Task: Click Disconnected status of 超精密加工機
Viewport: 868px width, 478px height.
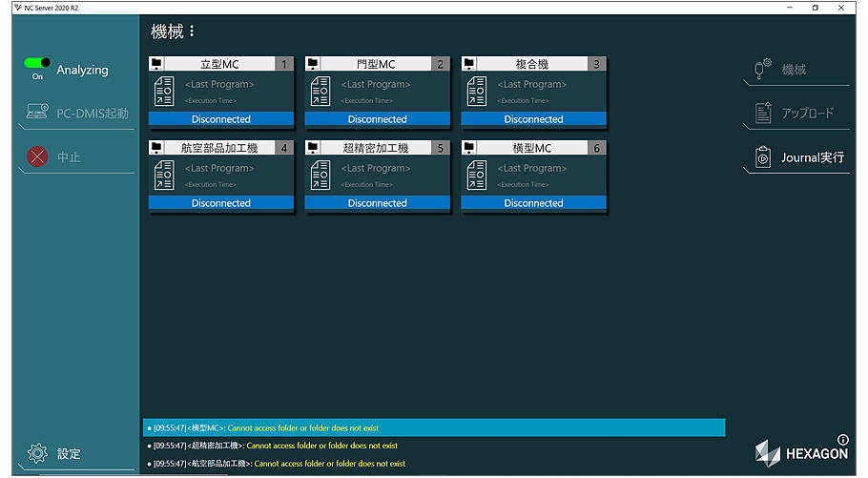Action: pyautogui.click(x=377, y=203)
